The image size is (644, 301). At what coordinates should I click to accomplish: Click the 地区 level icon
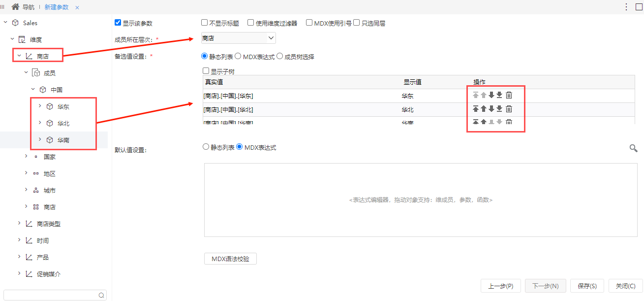click(36, 173)
